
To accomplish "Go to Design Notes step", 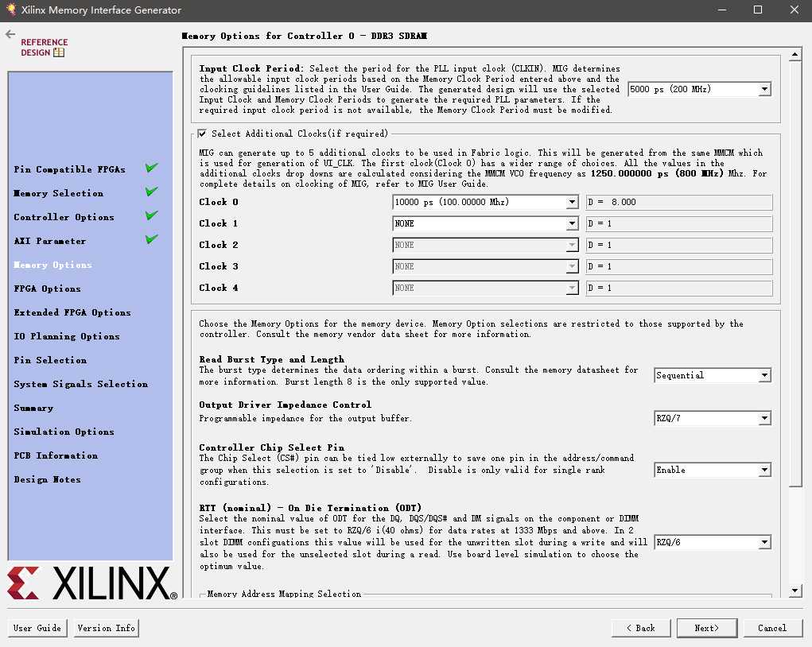I will pyautogui.click(x=47, y=478).
